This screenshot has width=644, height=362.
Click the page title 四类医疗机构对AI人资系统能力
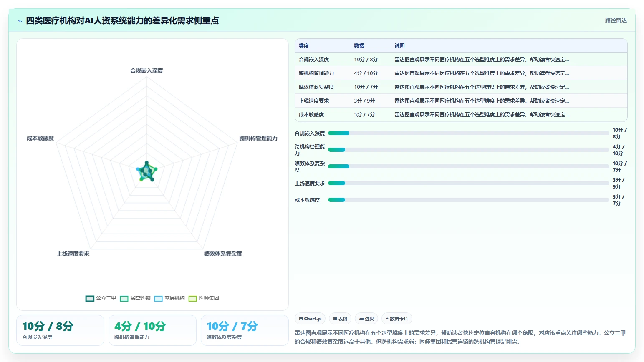tap(122, 20)
